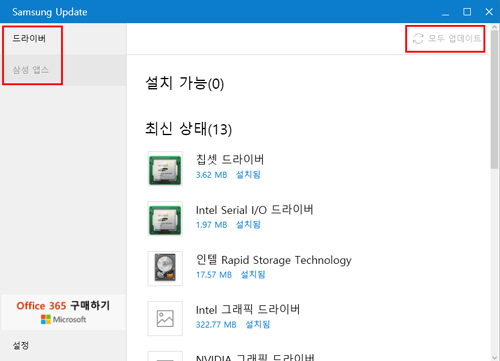This screenshot has width=500, height=361.
Task: Select Intel 그래픽 드라이버 entry title
Action: coord(248,310)
